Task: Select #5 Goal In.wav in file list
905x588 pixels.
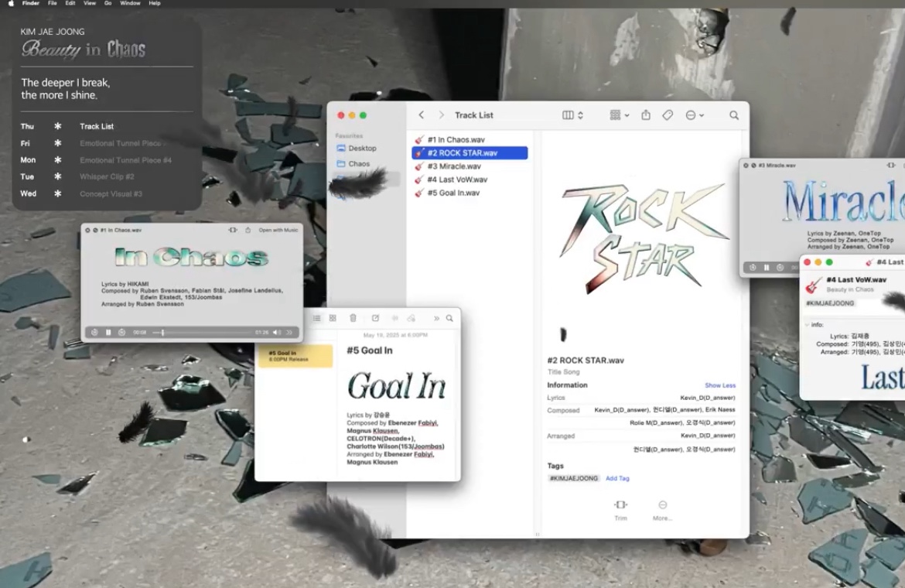Action: (453, 193)
